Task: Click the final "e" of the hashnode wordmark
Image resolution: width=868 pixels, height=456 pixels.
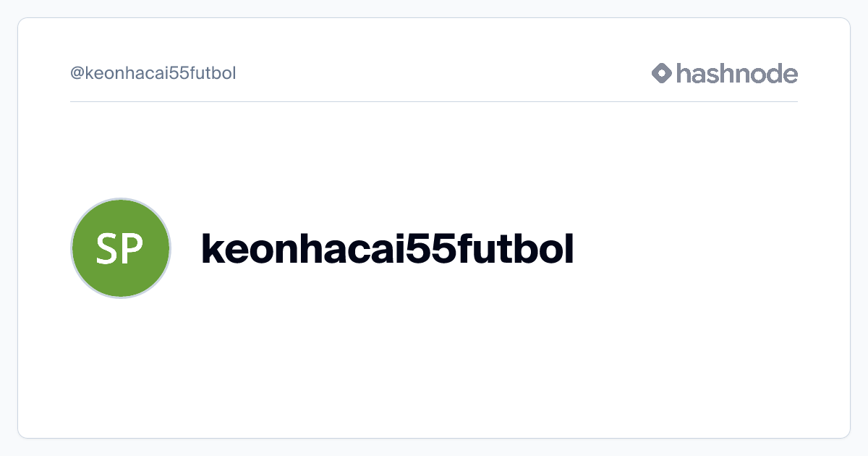Action: pyautogui.click(x=790, y=75)
